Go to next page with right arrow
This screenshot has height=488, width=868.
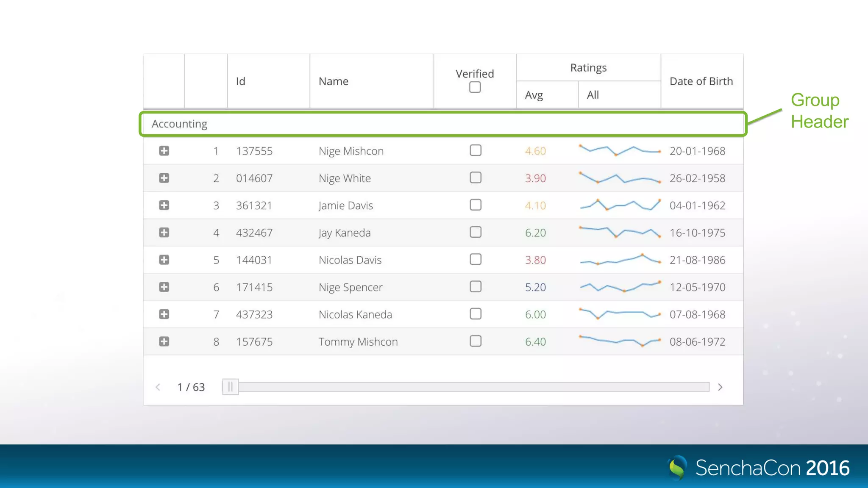[720, 387]
